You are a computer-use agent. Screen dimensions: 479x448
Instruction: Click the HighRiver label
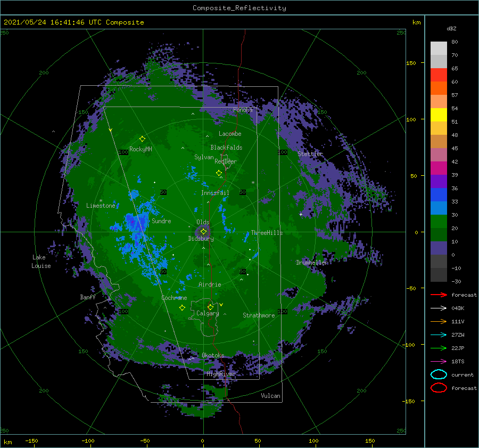pos(221,374)
